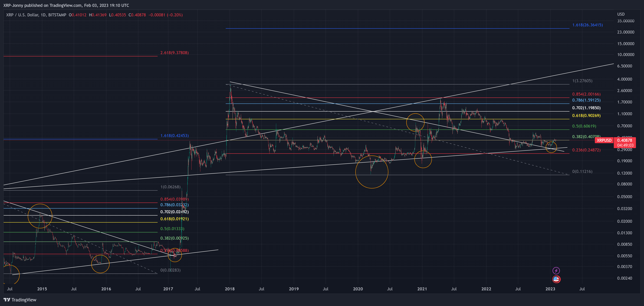644x306 pixels.
Task: Select Fib label 0.702(1.19850)
Action: coord(586,108)
